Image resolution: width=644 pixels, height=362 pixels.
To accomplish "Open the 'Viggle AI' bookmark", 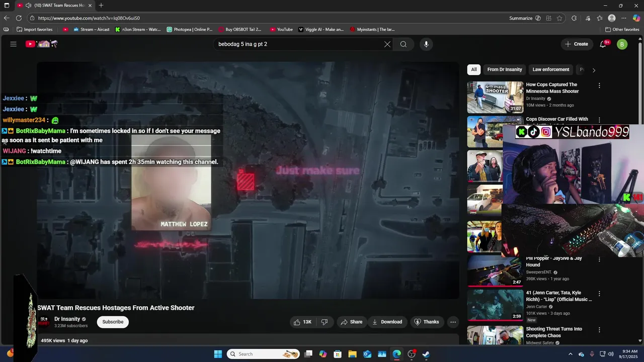I will click(321, 30).
